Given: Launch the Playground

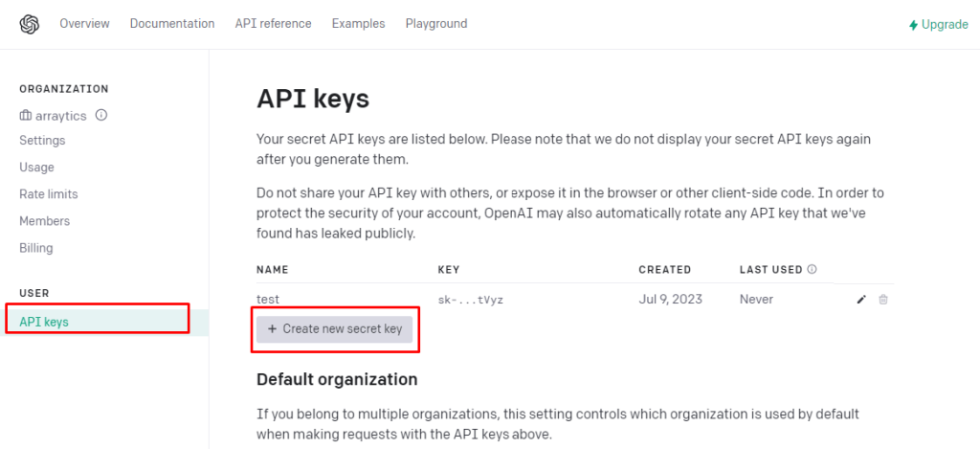Looking at the screenshot, I should tap(436, 24).
